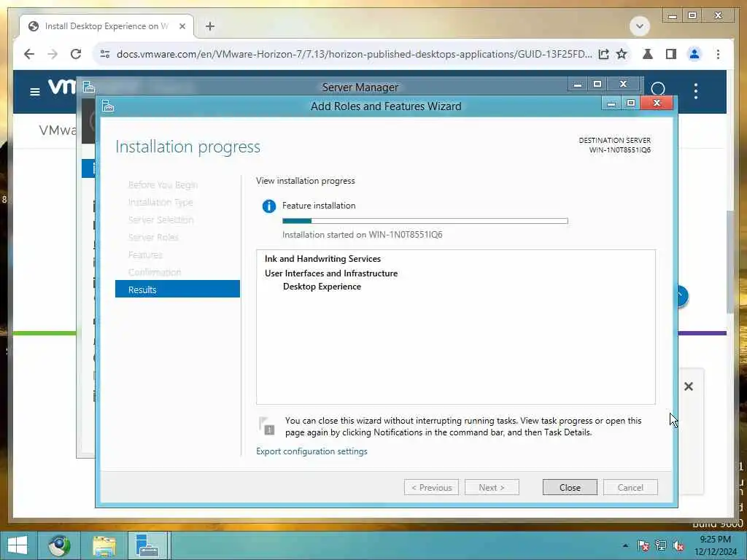747x560 pixels.
Task: Show hidden system tray icons
Action: coord(625,545)
